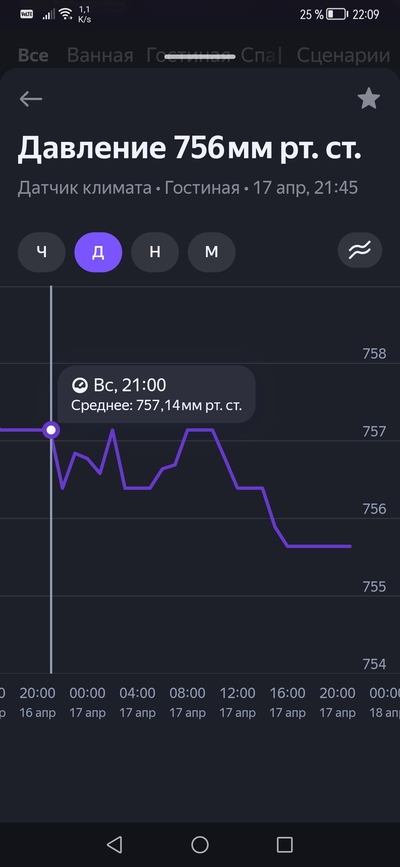Tap the selected point marker on graph

(x=51, y=430)
